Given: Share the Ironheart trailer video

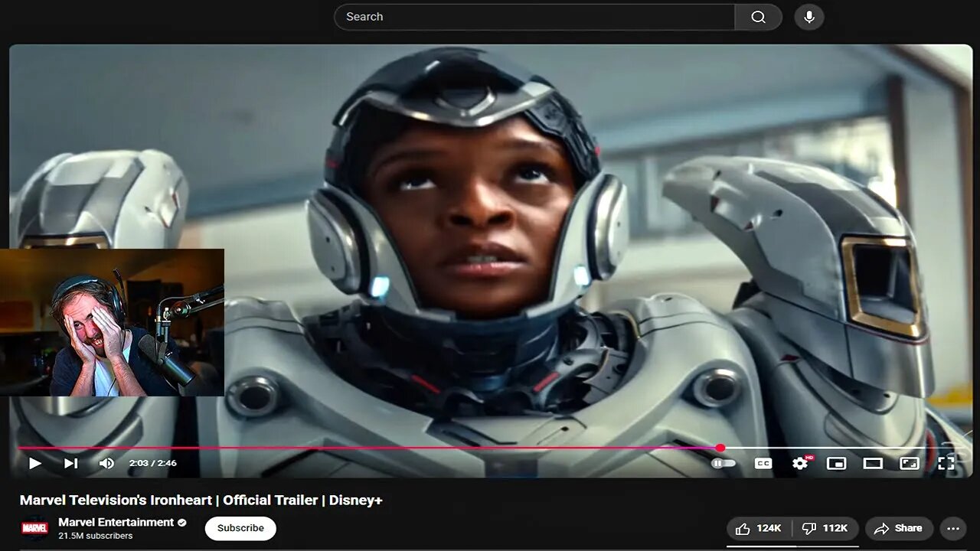Looking at the screenshot, I should [899, 528].
